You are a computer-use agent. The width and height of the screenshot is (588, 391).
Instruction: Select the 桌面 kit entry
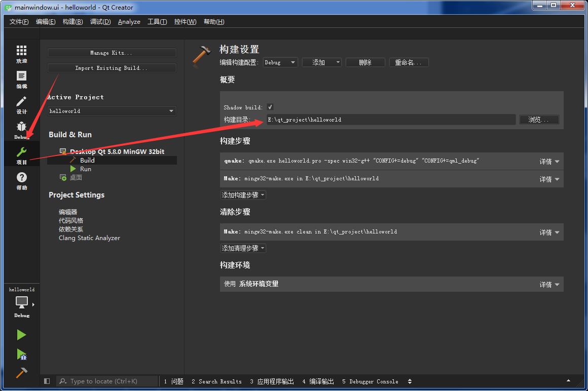[x=76, y=178]
